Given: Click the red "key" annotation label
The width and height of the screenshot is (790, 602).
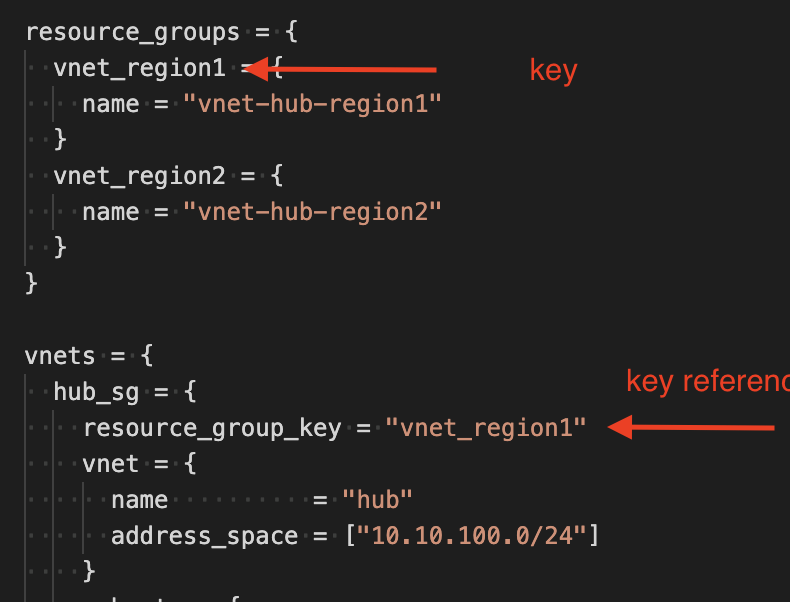Looking at the screenshot, I should 553,70.
